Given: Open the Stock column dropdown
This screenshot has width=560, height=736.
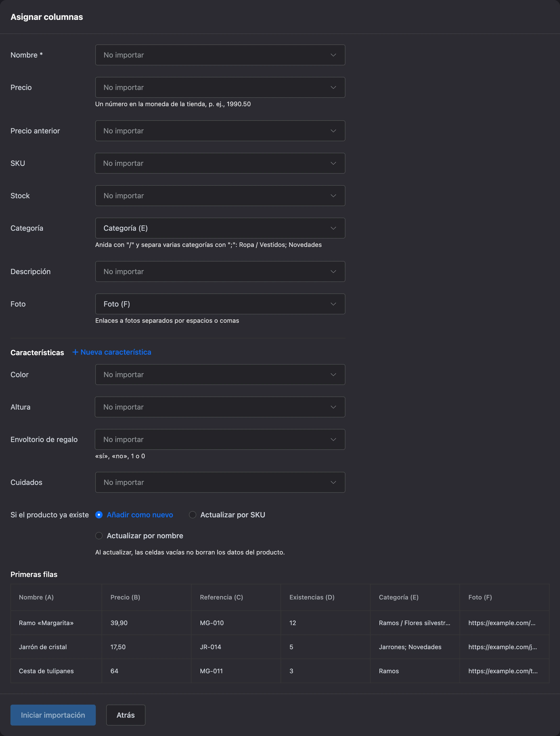Looking at the screenshot, I should [220, 196].
